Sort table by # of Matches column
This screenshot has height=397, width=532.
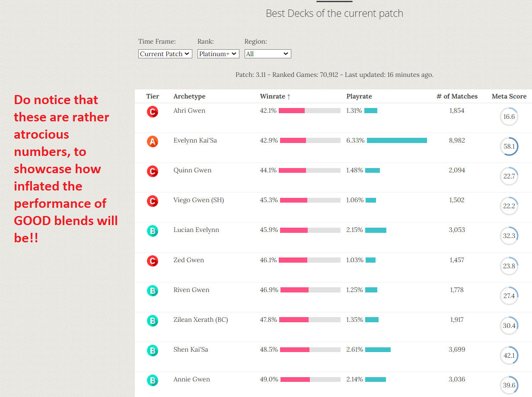pos(457,96)
